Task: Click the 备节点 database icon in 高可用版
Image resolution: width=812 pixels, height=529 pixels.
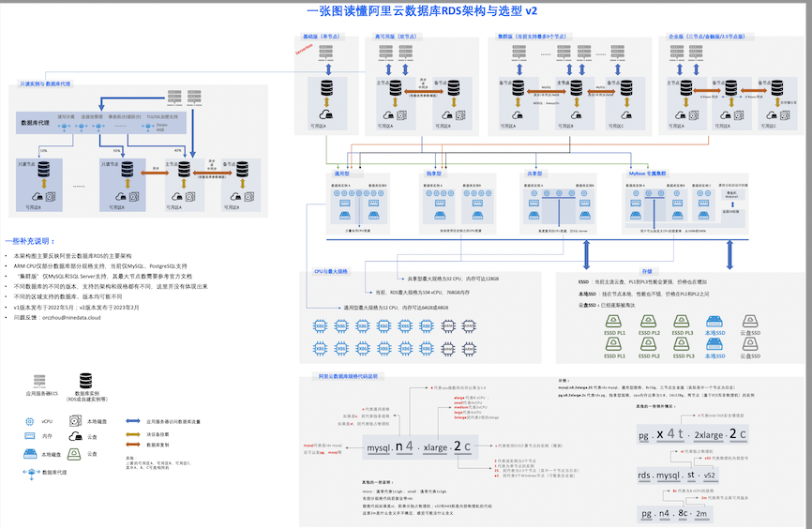Action: (x=454, y=88)
